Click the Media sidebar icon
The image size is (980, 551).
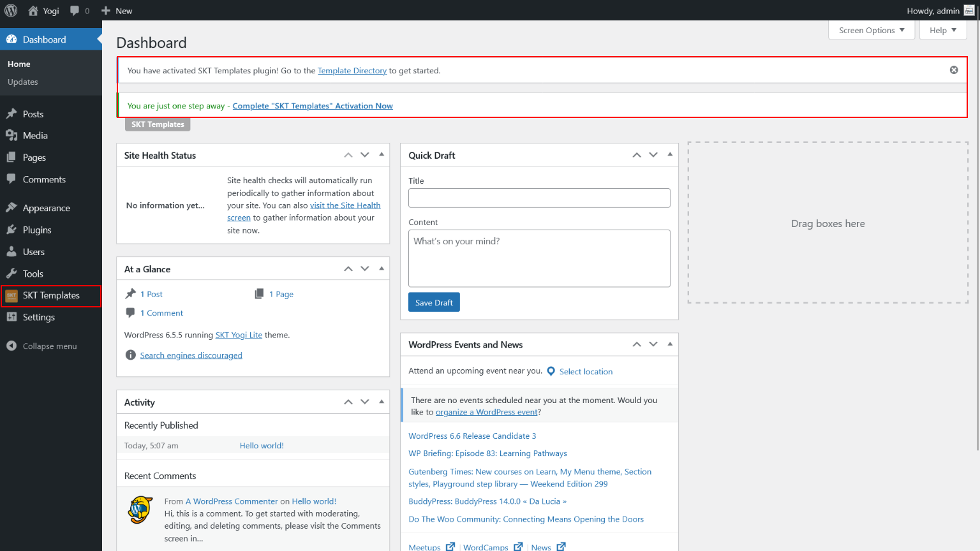click(x=11, y=135)
